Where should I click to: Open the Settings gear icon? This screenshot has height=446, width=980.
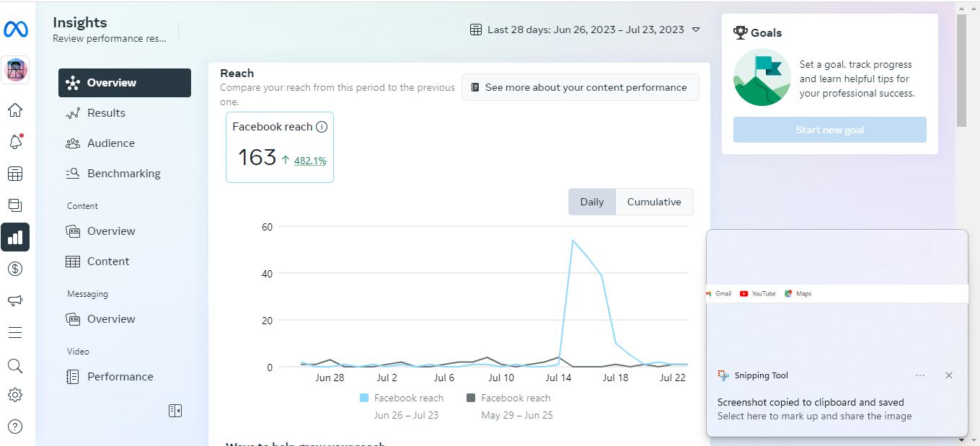[15, 395]
